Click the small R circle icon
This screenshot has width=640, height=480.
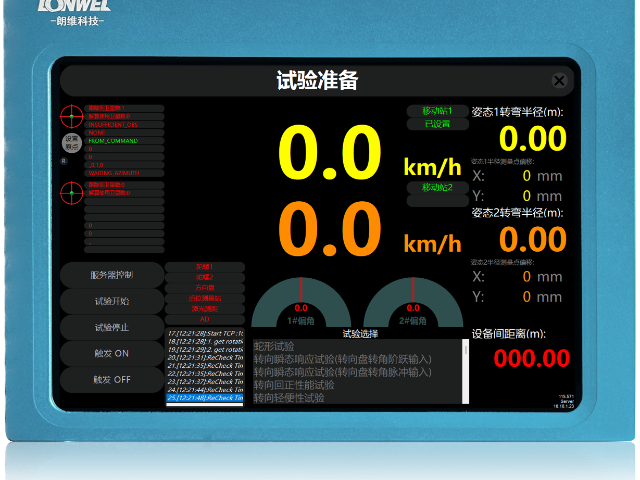click(x=64, y=161)
